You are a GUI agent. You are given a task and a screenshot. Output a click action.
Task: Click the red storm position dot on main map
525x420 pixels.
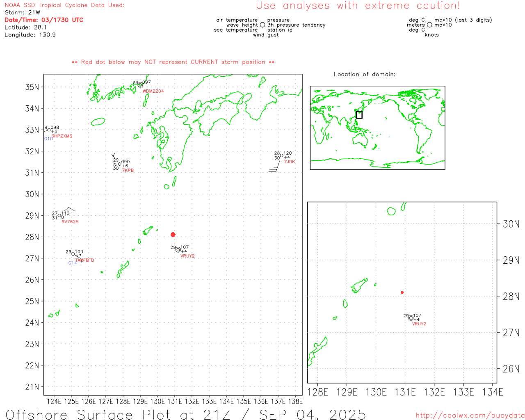point(173,235)
